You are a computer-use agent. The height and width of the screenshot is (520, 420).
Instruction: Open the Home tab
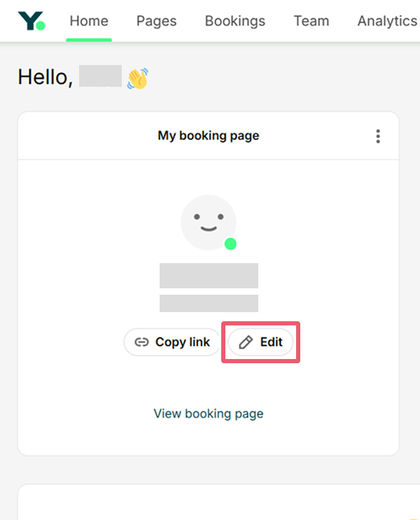click(x=89, y=21)
